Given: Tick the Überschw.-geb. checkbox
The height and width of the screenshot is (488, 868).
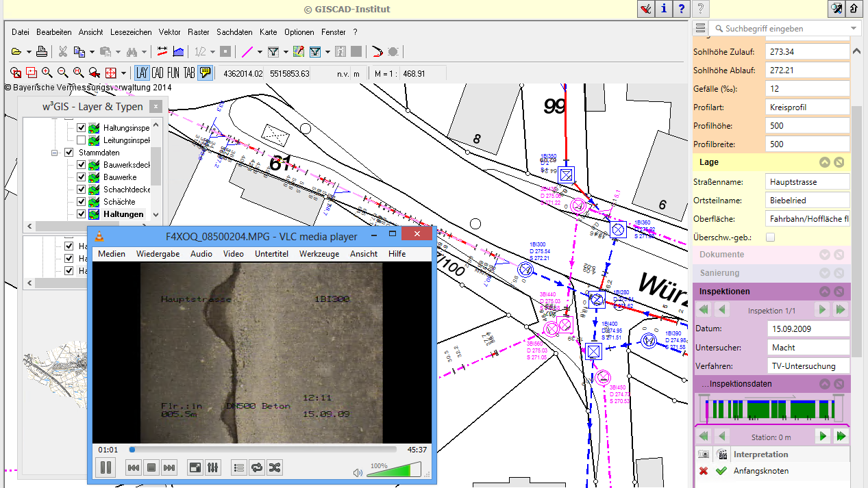Looking at the screenshot, I should coord(771,237).
